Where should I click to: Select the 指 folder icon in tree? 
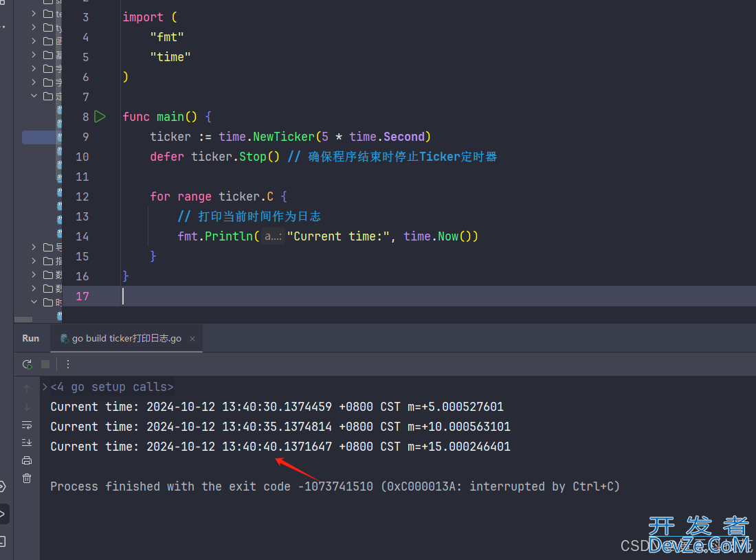(x=48, y=261)
